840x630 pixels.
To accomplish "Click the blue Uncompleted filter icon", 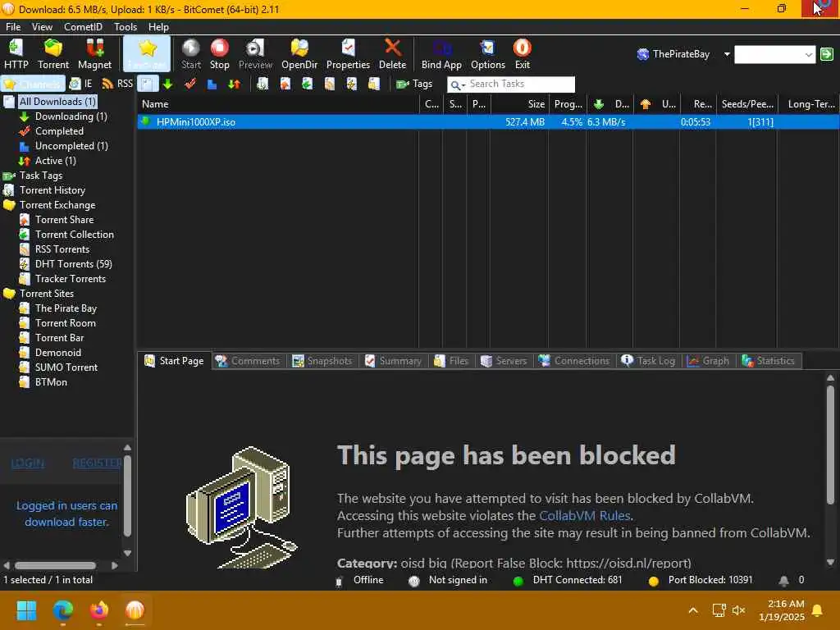I will tap(212, 84).
